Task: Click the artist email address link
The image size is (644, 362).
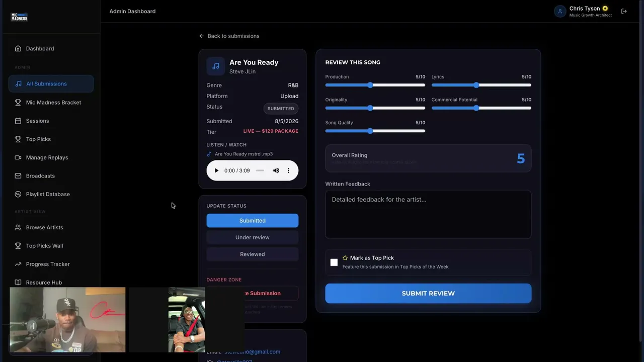Action: pyautogui.click(x=252, y=352)
